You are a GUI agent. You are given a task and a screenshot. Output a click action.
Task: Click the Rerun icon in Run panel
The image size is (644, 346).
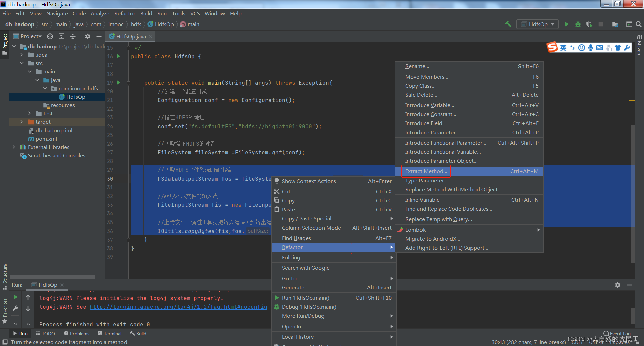point(15,297)
